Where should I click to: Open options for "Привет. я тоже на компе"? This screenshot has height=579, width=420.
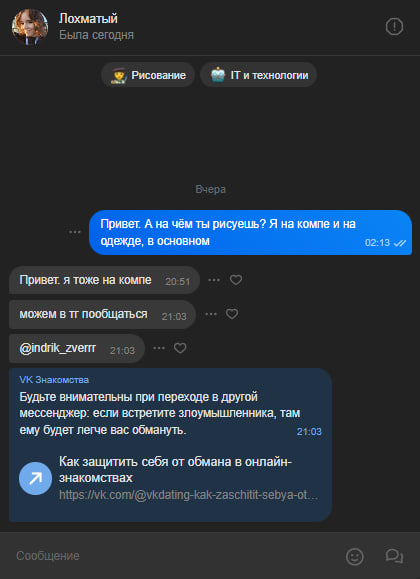coord(214,280)
